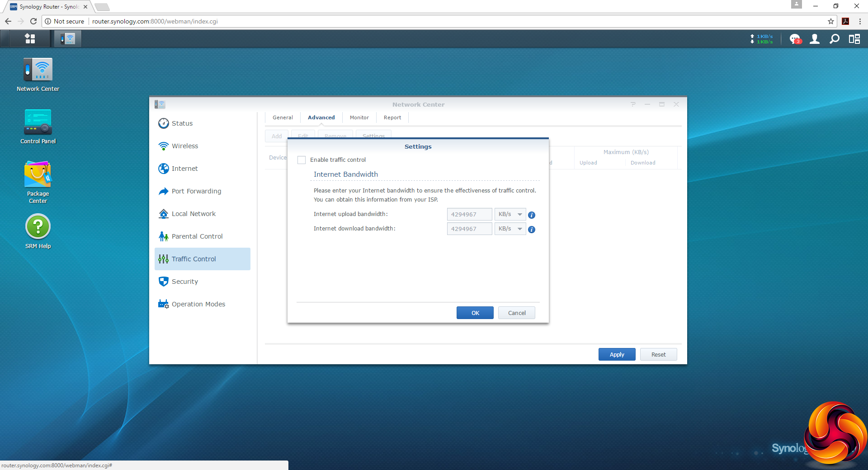
Task: Open the user account options icon
Action: click(x=815, y=39)
